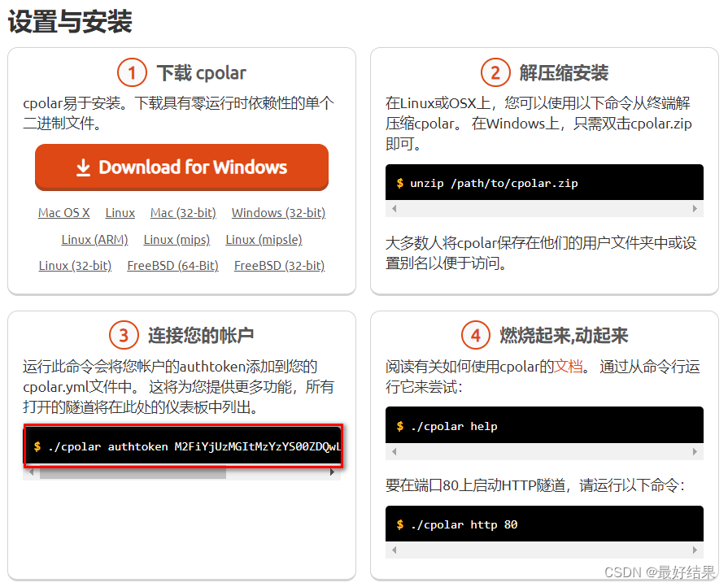Image resolution: width=728 pixels, height=587 pixels.
Task: Click left scroll arrow under cpolar help command
Action: click(395, 451)
